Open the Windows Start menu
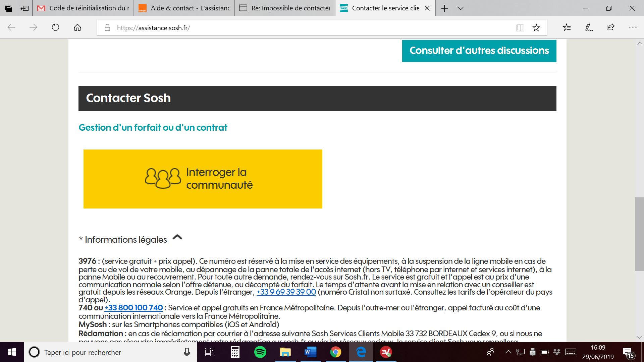Viewport: 644px width, 362px height. point(12,352)
